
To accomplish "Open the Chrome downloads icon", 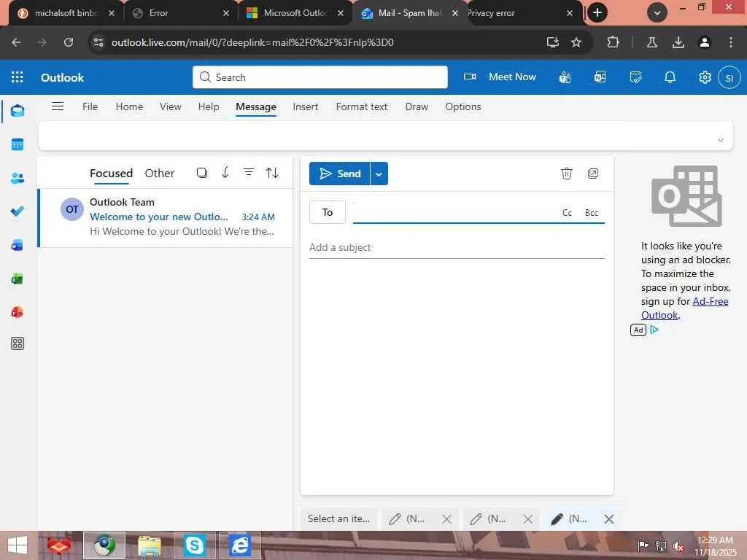I will [x=678, y=42].
